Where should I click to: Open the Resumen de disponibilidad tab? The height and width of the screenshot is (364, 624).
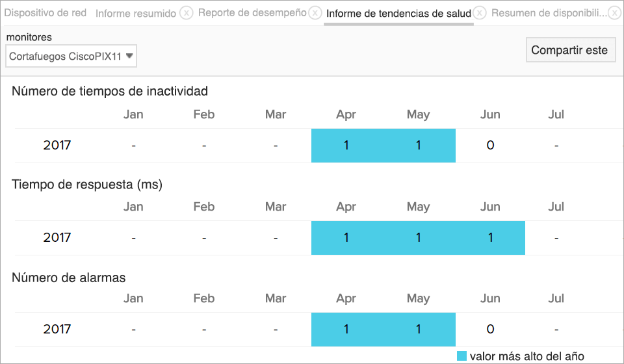pos(549,13)
